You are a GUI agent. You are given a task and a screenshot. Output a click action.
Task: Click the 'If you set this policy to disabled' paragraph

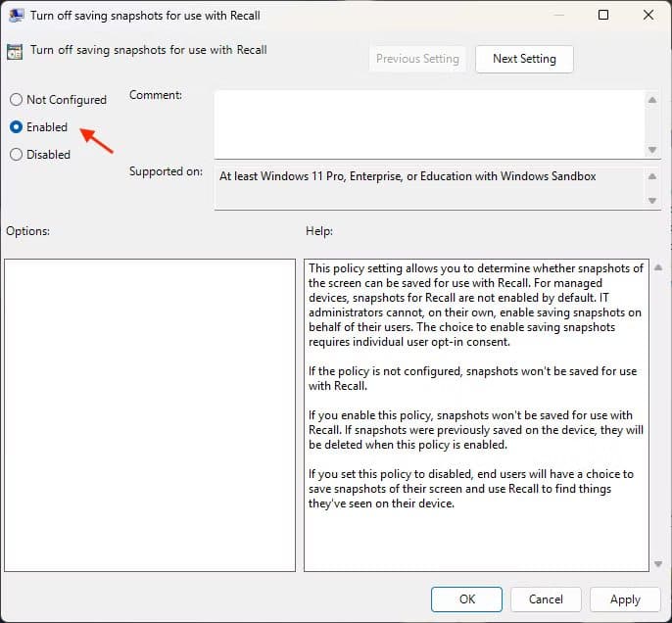coord(471,489)
